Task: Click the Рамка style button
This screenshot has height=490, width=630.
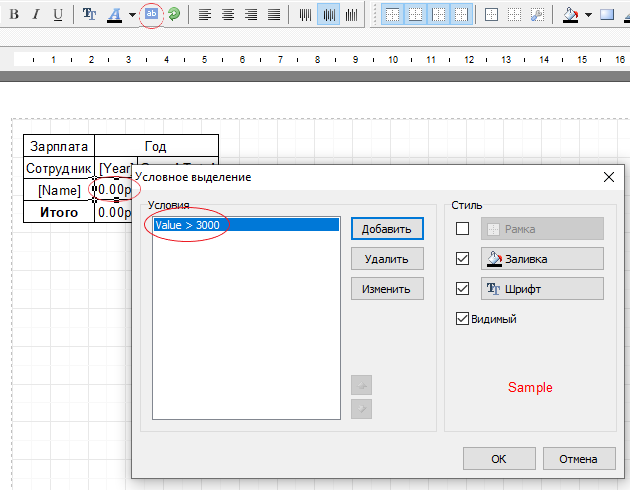Action: coord(542,229)
